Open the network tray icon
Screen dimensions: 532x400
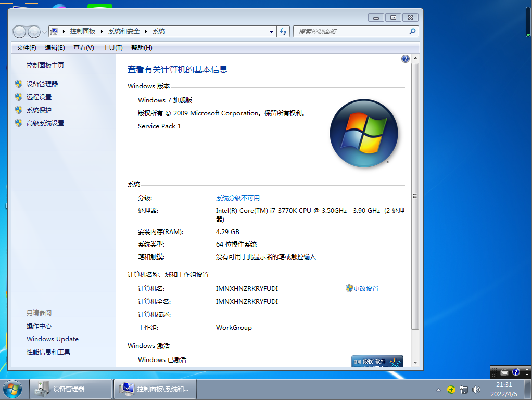point(464,390)
